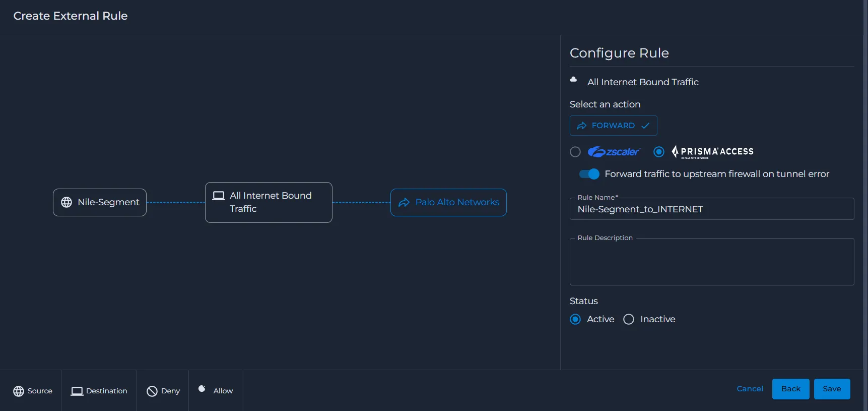Click the cloud icon beside All Internet Bound Traffic heading
Image resolution: width=868 pixels, height=411 pixels.
pos(573,79)
